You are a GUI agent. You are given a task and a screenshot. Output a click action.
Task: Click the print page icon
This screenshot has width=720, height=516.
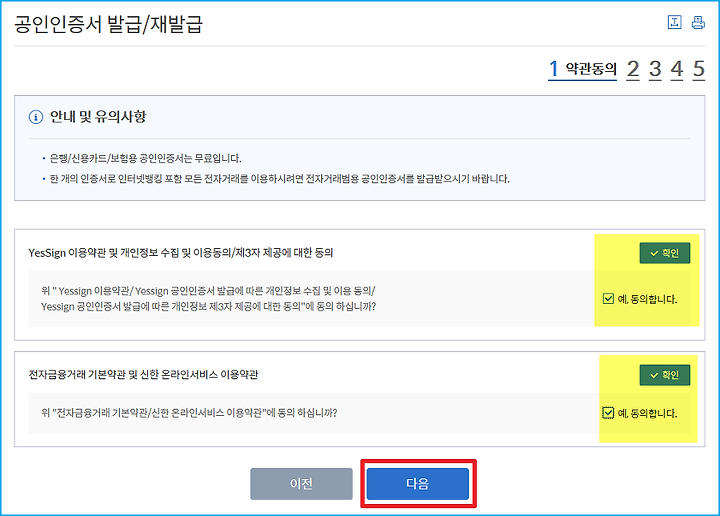(698, 22)
